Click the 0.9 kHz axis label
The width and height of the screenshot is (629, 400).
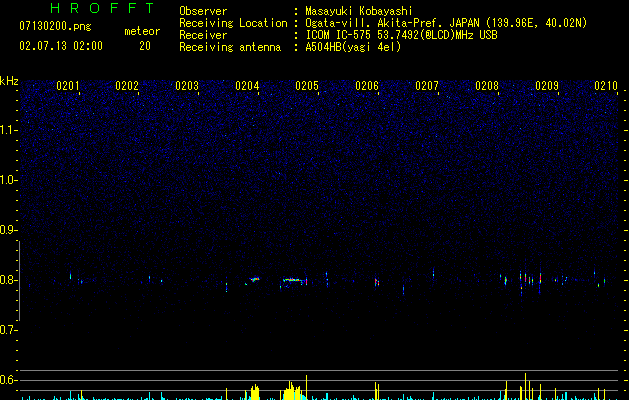tap(8, 230)
